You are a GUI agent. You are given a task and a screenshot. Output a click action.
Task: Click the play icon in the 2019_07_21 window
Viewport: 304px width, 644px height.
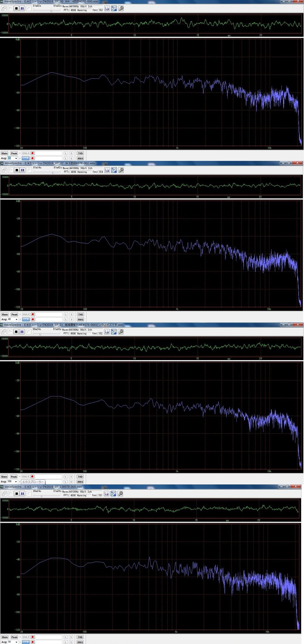10,331
